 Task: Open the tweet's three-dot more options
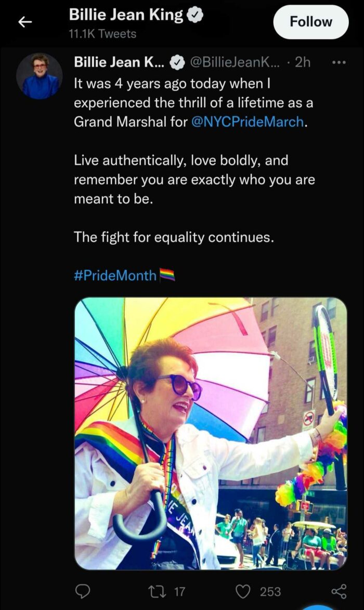pos(339,62)
